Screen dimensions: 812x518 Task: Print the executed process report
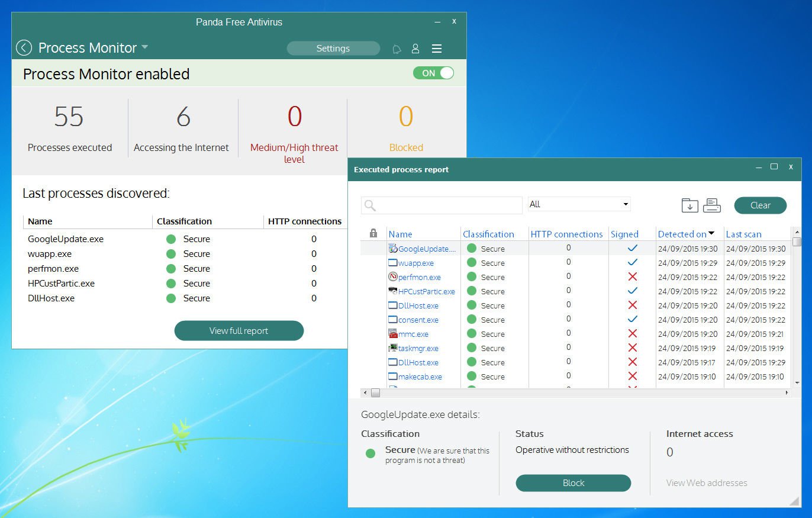click(712, 205)
